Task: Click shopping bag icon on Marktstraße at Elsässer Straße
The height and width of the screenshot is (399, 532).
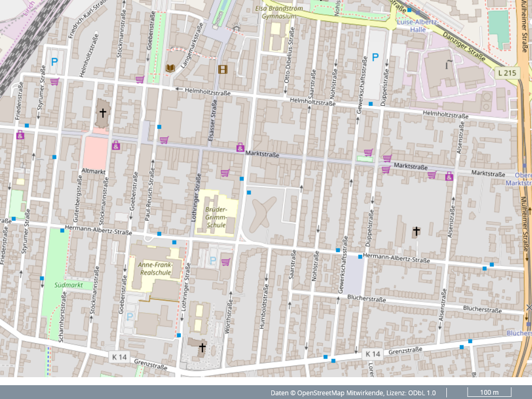Action: [240, 146]
